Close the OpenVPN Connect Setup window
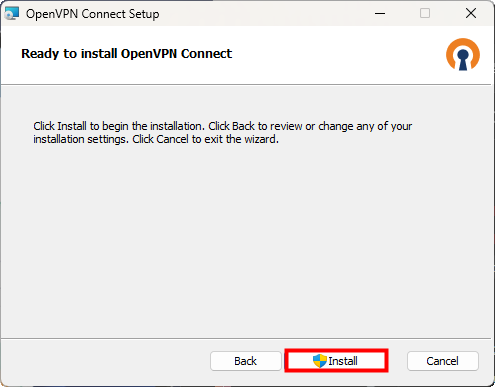The image size is (495, 387). (x=471, y=14)
